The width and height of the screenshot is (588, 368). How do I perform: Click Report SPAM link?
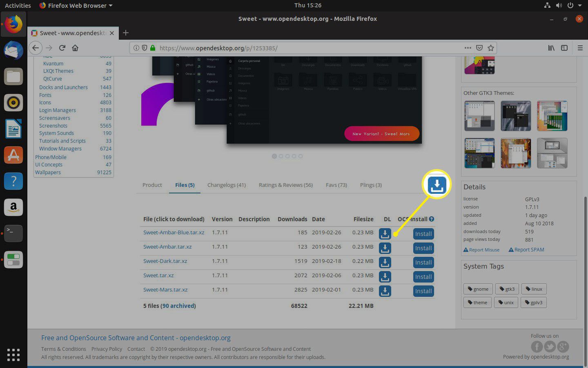pos(526,249)
